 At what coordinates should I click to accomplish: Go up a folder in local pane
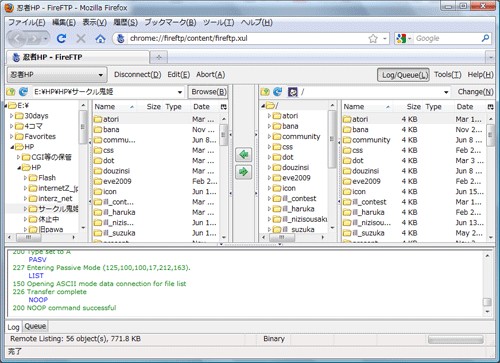(11, 92)
